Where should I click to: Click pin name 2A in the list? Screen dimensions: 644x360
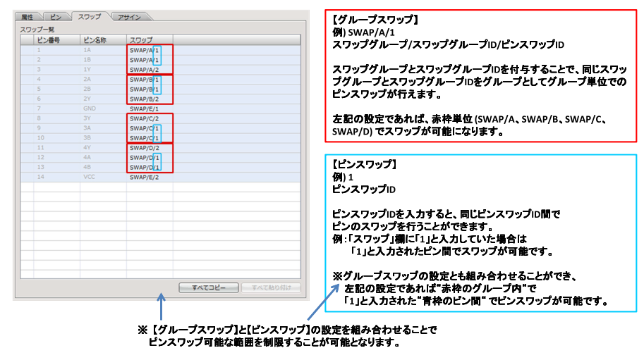[x=88, y=80]
